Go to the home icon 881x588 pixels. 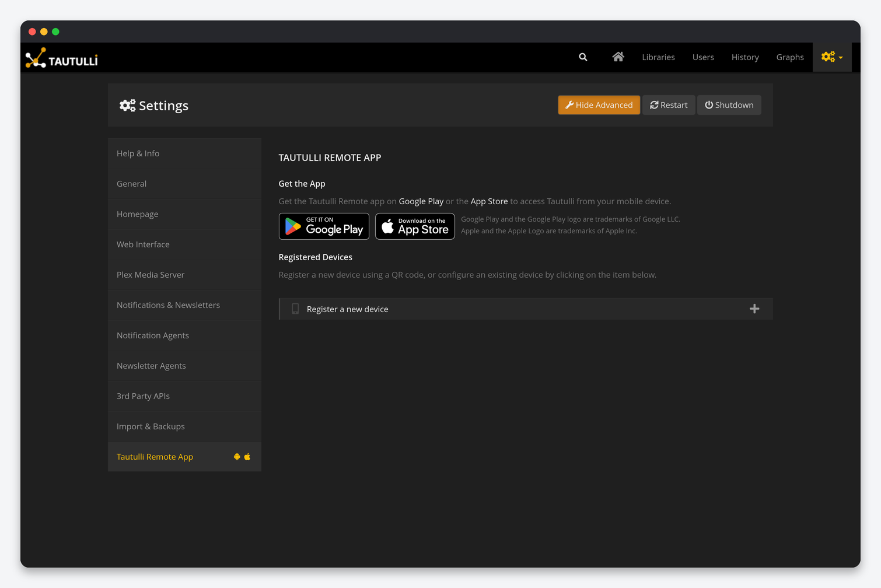pyautogui.click(x=618, y=57)
